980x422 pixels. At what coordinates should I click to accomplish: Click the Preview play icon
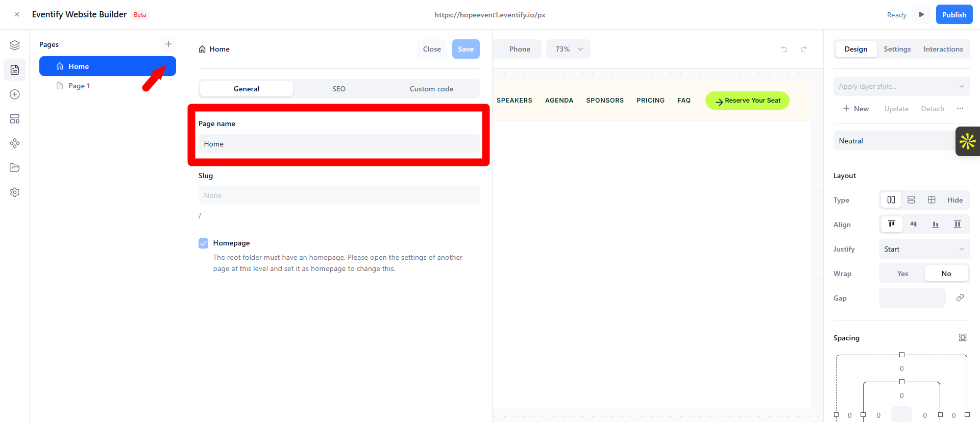point(922,15)
